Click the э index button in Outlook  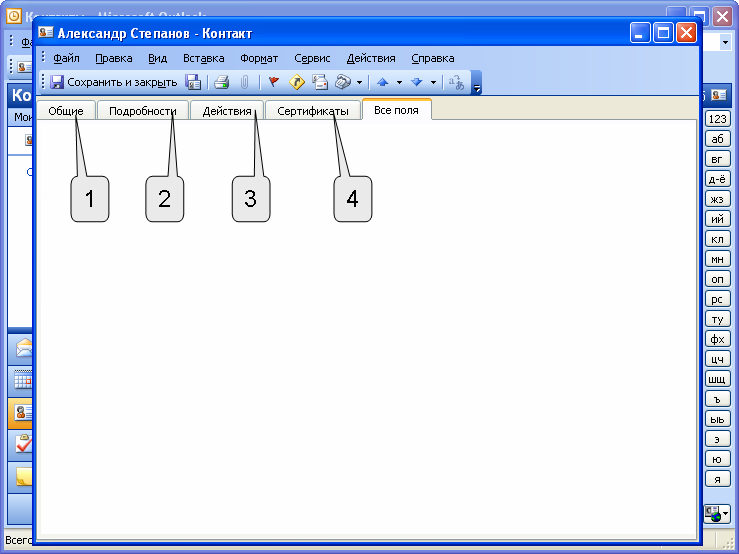click(x=717, y=439)
